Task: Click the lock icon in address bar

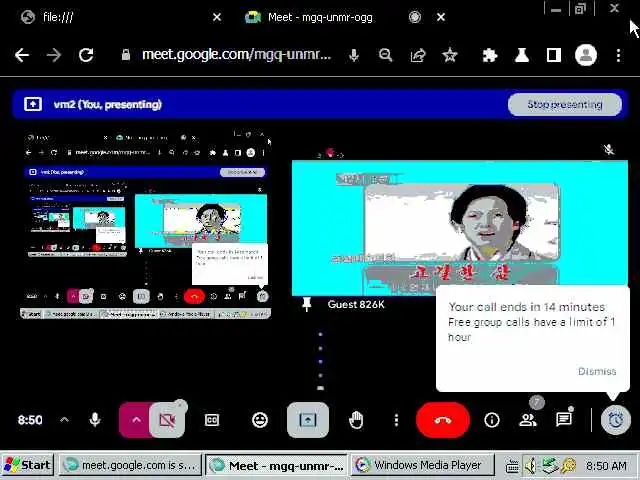Action: click(126, 55)
